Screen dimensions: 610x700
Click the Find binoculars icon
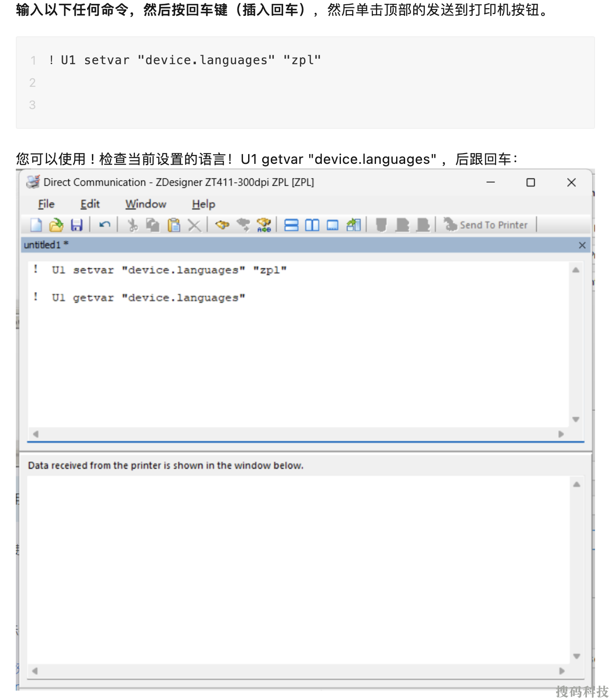click(x=222, y=225)
